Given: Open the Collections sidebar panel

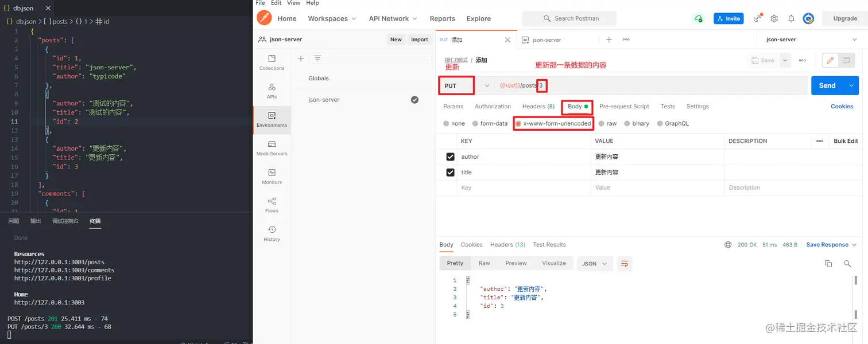Looking at the screenshot, I should tap(271, 62).
